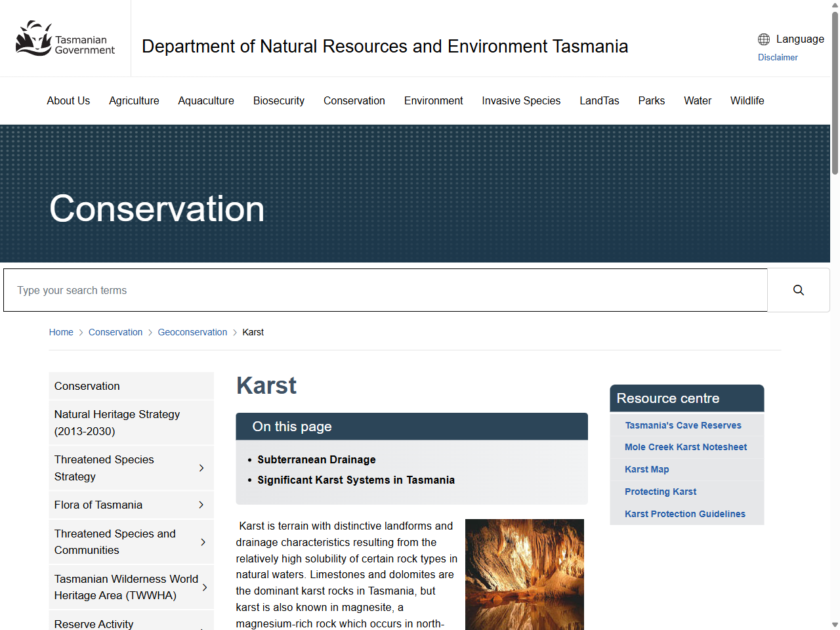Open Mole Creek Karst Notesheet link

click(x=686, y=447)
